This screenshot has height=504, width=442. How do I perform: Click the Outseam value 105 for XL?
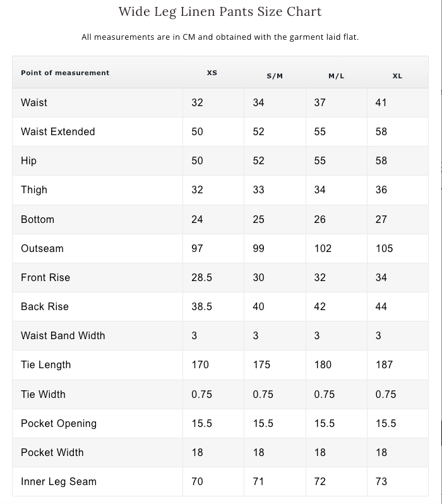coord(385,248)
